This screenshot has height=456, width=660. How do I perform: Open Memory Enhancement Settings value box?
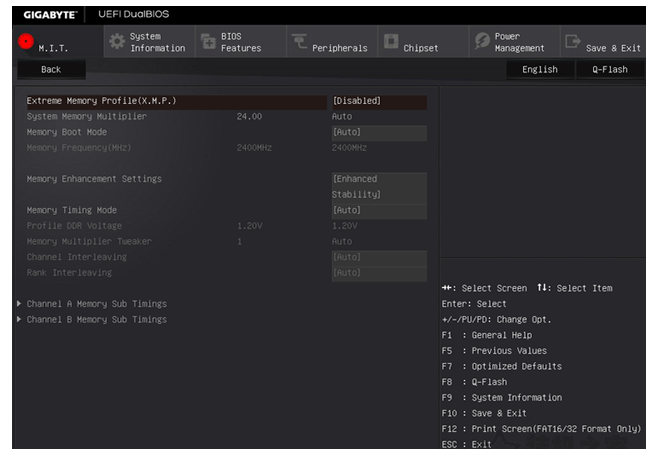click(x=378, y=186)
